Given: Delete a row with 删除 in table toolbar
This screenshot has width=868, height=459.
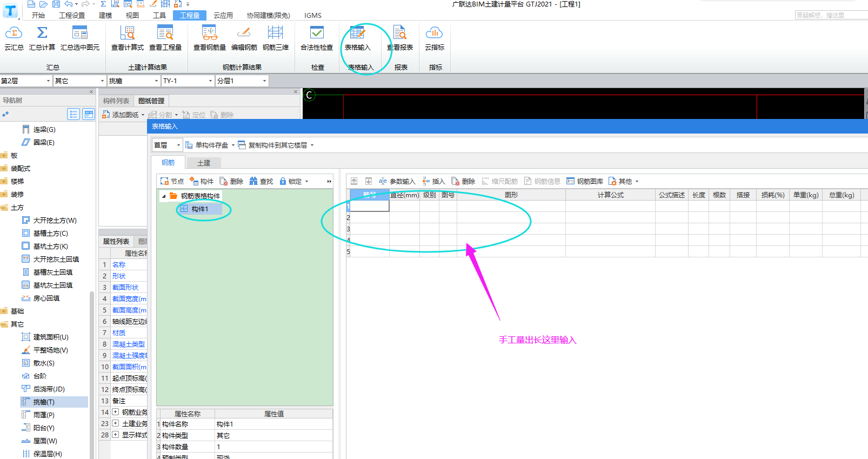Looking at the screenshot, I should point(463,181).
